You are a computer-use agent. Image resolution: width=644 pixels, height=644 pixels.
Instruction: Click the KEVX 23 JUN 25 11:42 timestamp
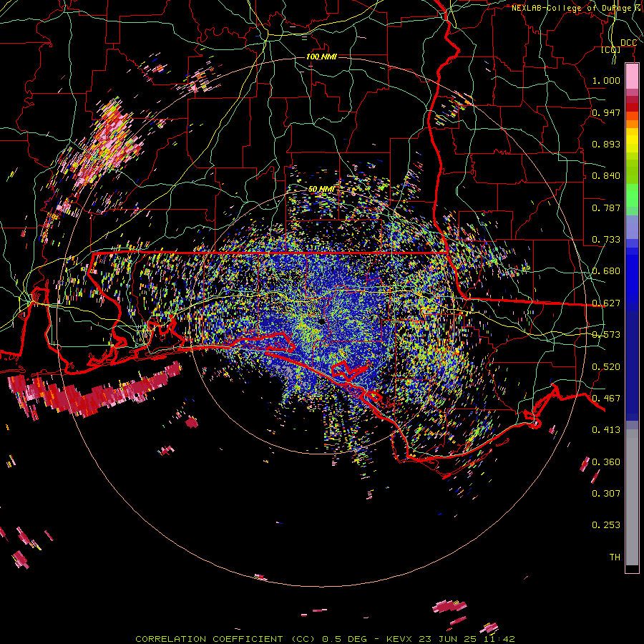(x=451, y=639)
